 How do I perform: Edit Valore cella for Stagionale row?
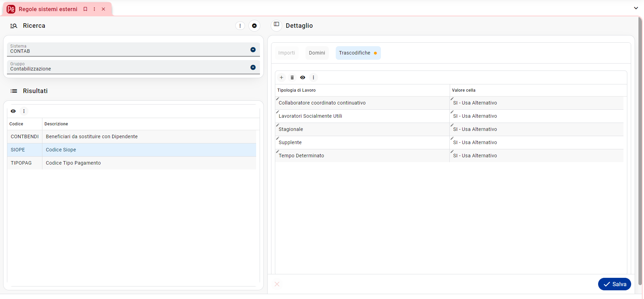click(x=537, y=129)
